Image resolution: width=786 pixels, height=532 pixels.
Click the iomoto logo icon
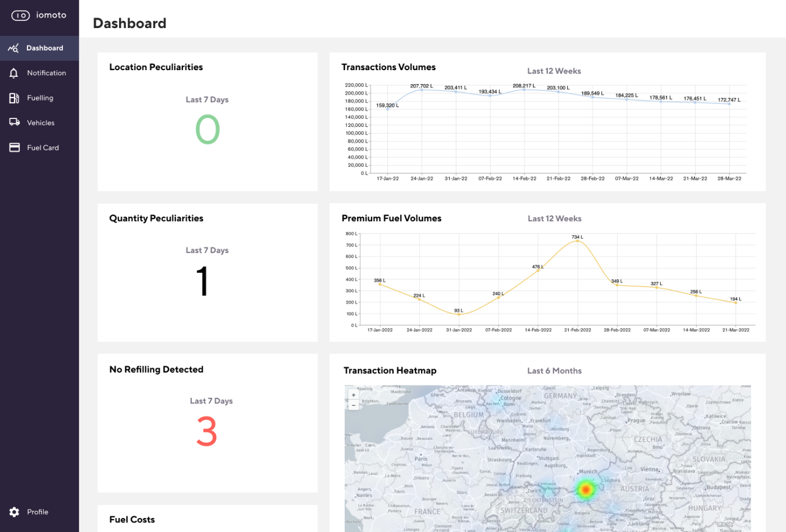click(21, 16)
